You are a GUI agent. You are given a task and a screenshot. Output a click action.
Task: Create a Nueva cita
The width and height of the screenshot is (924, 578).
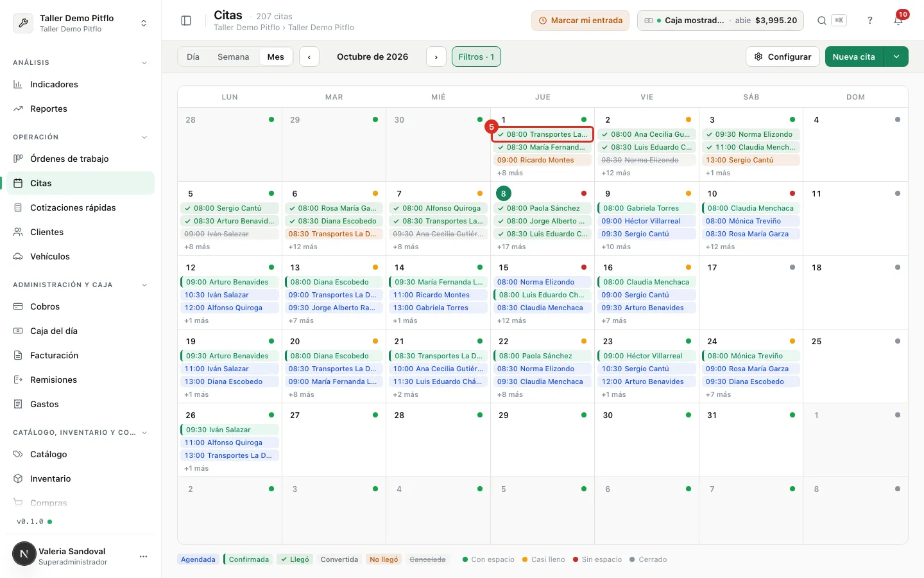(x=854, y=57)
